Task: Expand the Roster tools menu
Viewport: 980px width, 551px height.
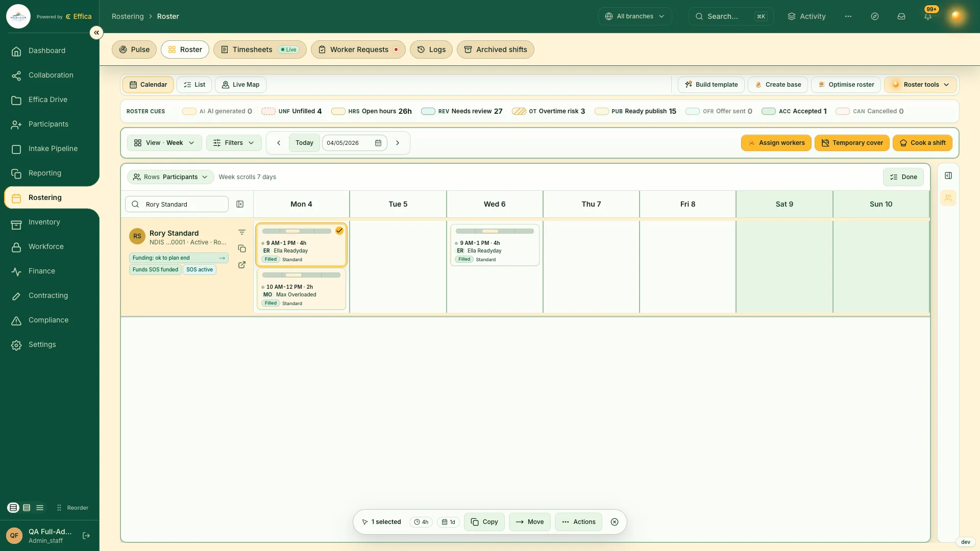Action: click(921, 85)
